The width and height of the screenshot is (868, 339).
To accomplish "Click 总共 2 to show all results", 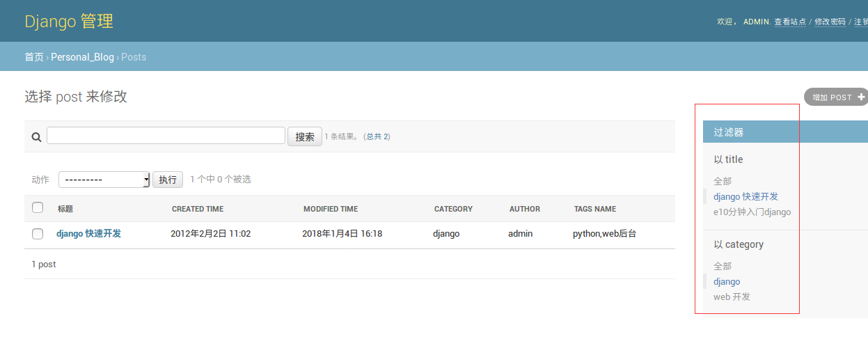I will pos(377,137).
